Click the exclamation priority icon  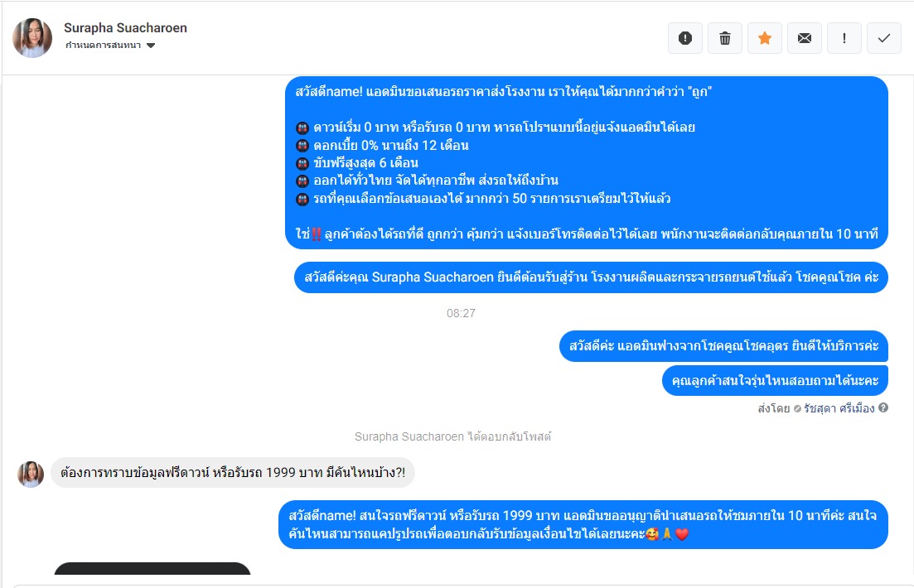844,38
